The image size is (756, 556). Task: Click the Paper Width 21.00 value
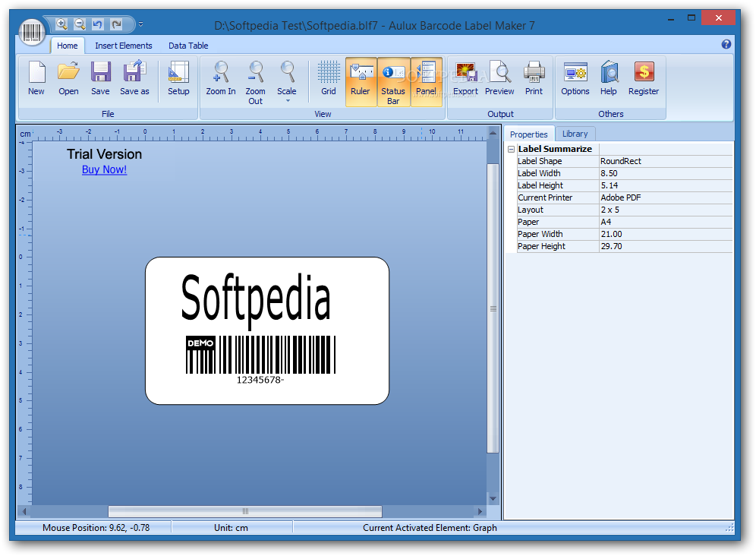tap(666, 234)
